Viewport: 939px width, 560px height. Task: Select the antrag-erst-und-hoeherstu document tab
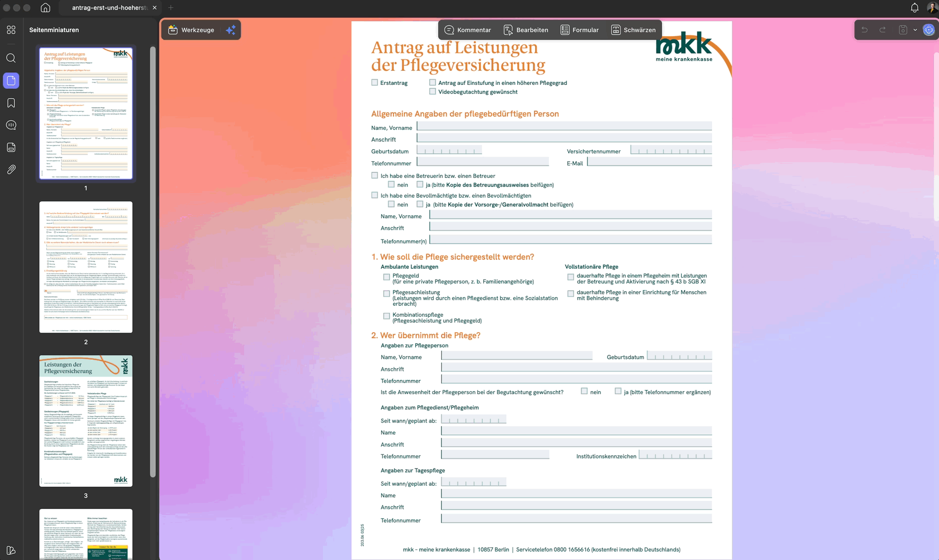tap(110, 8)
